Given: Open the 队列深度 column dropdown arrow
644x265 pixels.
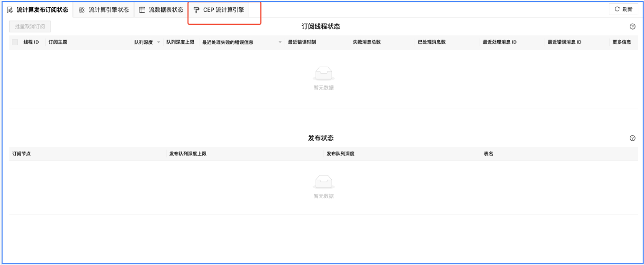Looking at the screenshot, I should pos(159,42).
